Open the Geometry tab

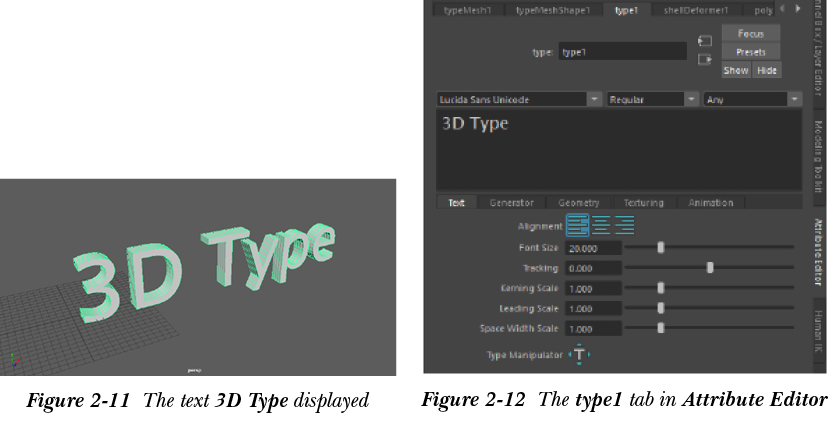(x=578, y=203)
